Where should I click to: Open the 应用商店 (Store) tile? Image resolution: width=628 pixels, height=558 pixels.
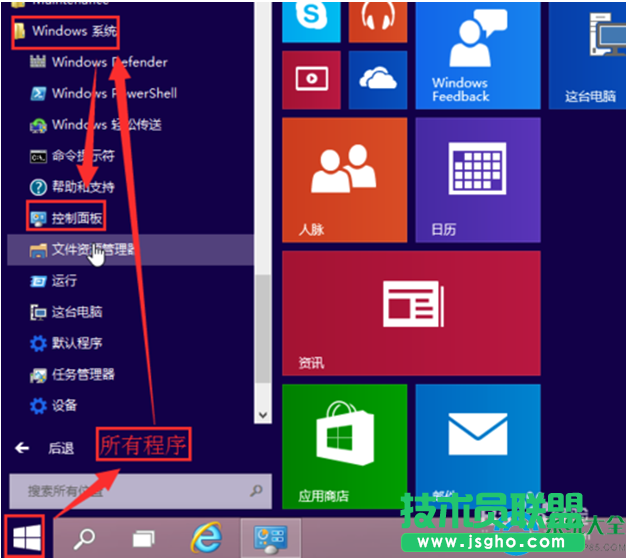pyautogui.click(x=344, y=447)
